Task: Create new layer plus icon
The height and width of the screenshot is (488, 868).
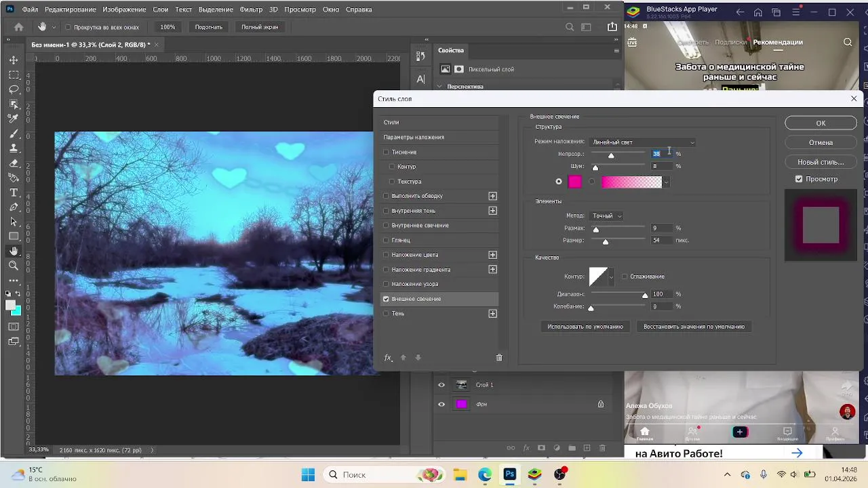Action: pos(587,448)
